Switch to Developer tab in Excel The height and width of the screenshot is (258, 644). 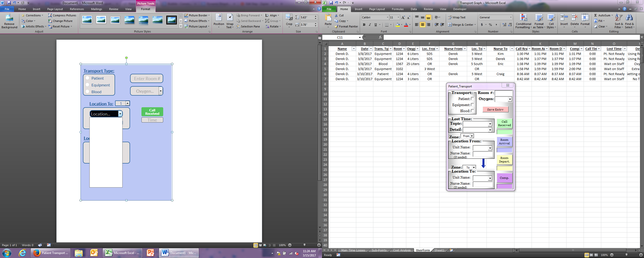point(460,9)
